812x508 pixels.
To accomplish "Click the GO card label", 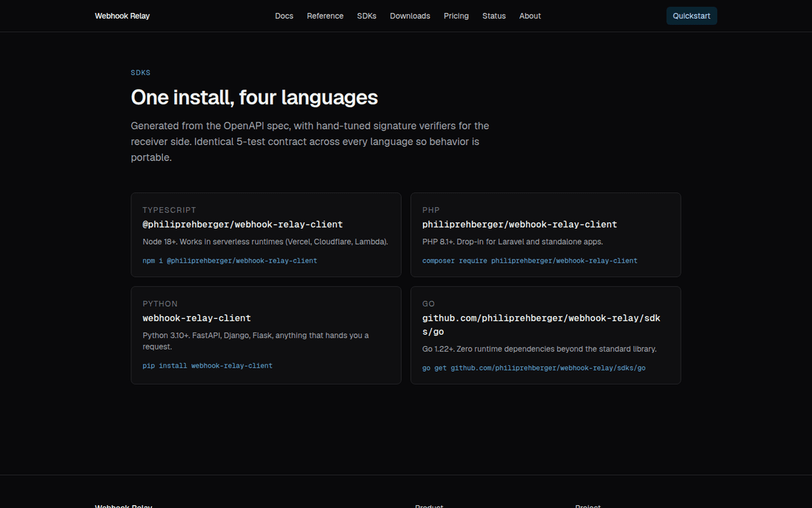I will tap(428, 304).
